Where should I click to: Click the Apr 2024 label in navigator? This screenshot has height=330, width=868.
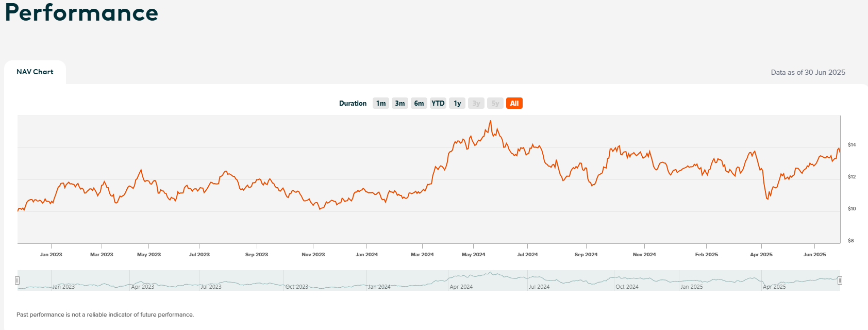pyautogui.click(x=461, y=287)
